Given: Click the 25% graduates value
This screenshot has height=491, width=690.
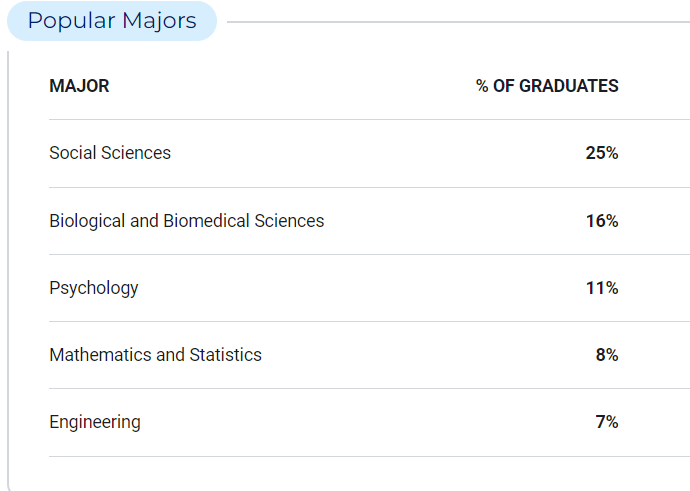Looking at the screenshot, I should pyautogui.click(x=602, y=153).
